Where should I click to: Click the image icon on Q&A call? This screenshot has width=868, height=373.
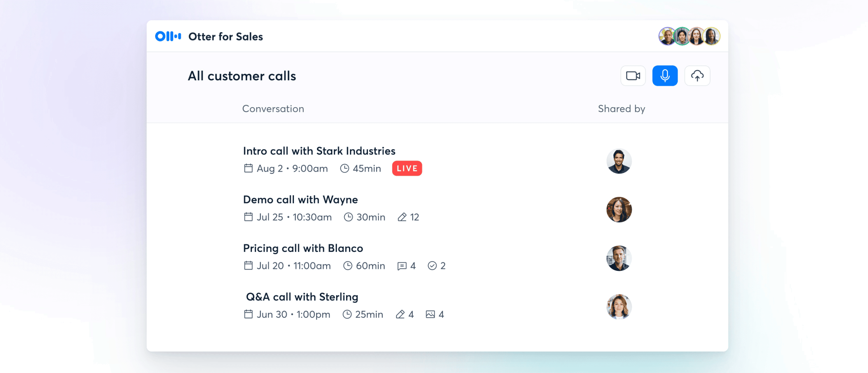pos(430,314)
